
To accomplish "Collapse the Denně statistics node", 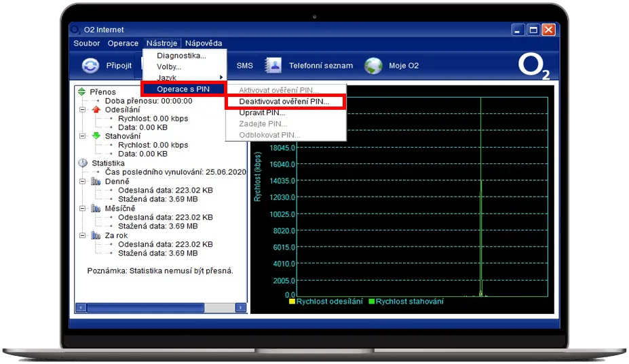I will 82,181.
